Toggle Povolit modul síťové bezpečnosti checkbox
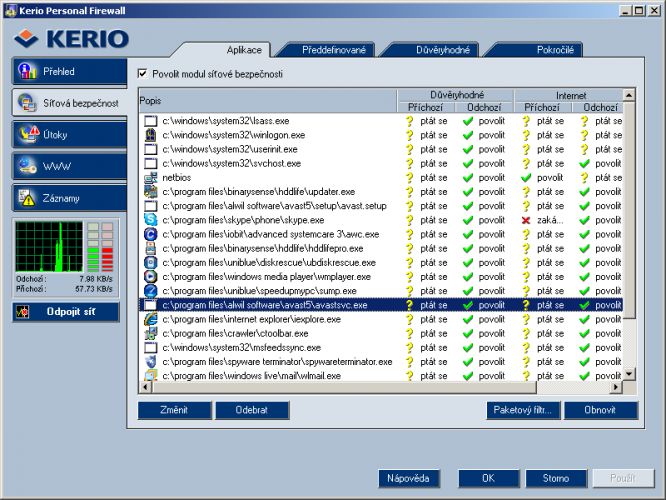 (x=143, y=74)
